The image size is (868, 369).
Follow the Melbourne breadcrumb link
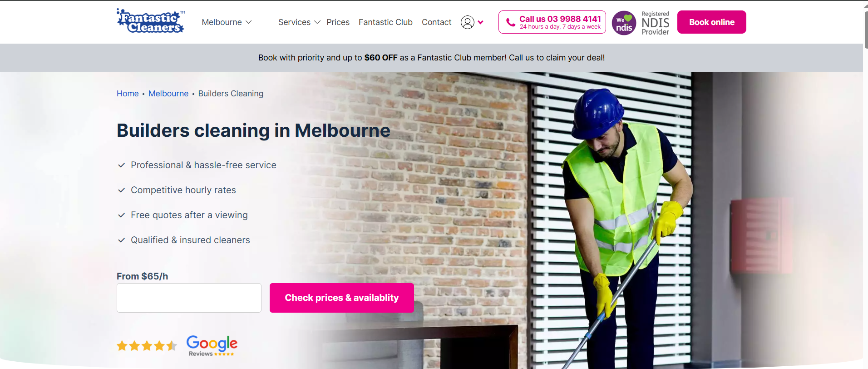click(168, 94)
